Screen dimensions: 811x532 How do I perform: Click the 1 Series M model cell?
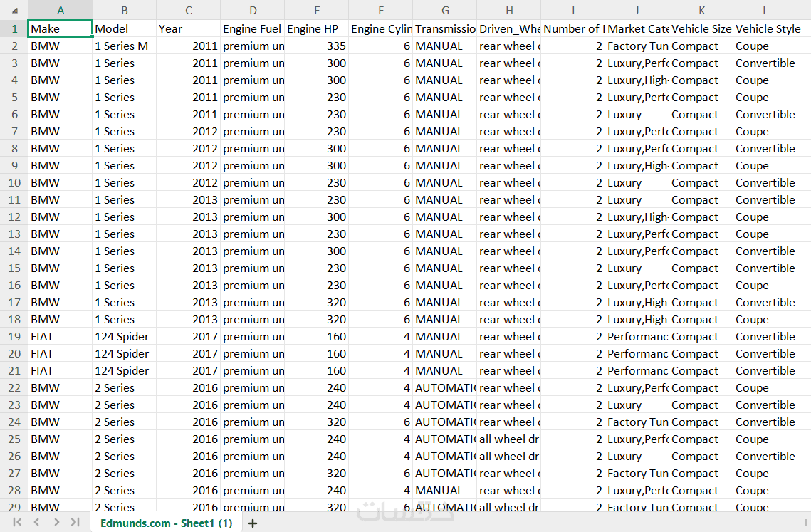[124, 46]
